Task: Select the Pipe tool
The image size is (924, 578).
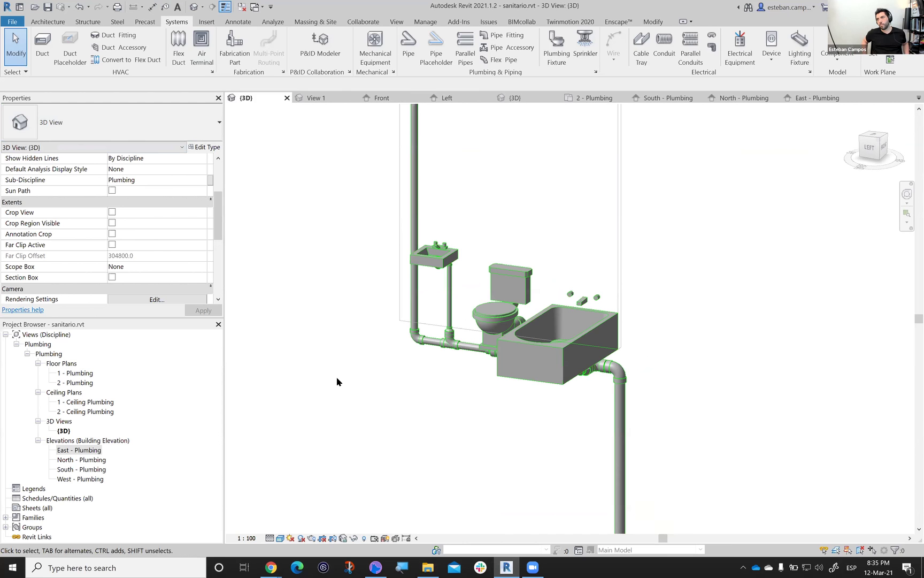Action: [x=408, y=44]
